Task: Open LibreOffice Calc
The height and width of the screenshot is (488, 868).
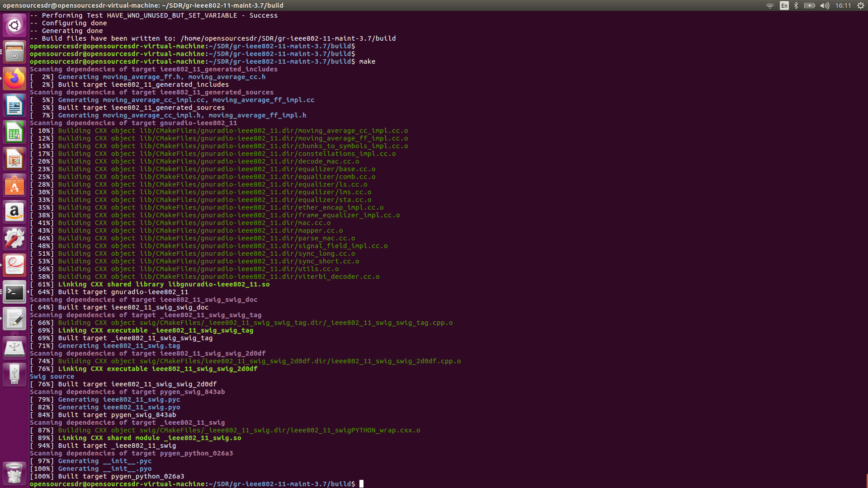Action: (14, 131)
